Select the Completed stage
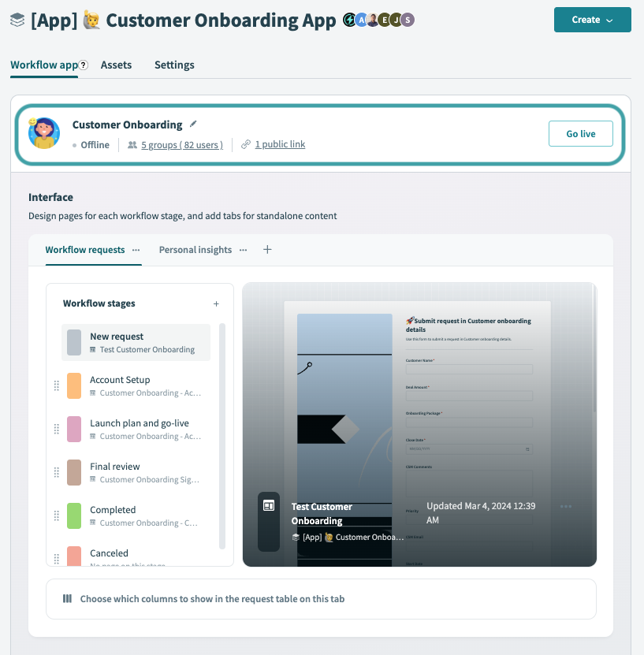This screenshot has width=644, height=655. [x=136, y=516]
